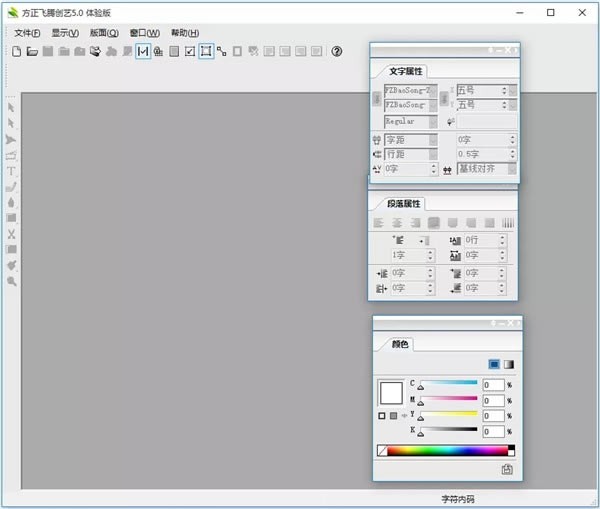Toggle the highlighted frame-display toolbar button
The width and height of the screenshot is (600, 509).
pos(206,51)
